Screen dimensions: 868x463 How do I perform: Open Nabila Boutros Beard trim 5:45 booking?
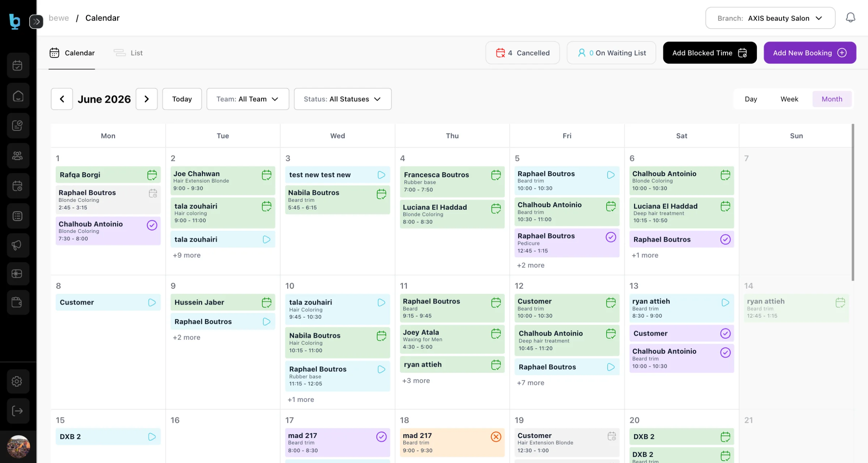pyautogui.click(x=337, y=200)
